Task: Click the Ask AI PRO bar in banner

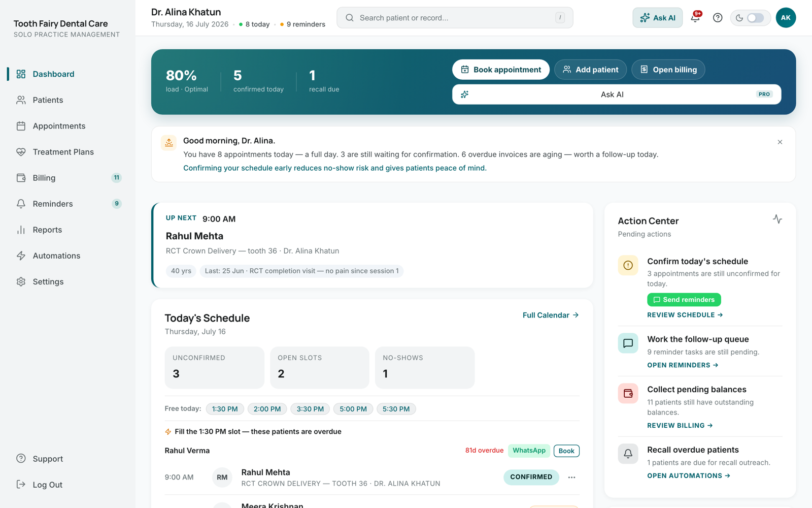Action: [x=617, y=94]
